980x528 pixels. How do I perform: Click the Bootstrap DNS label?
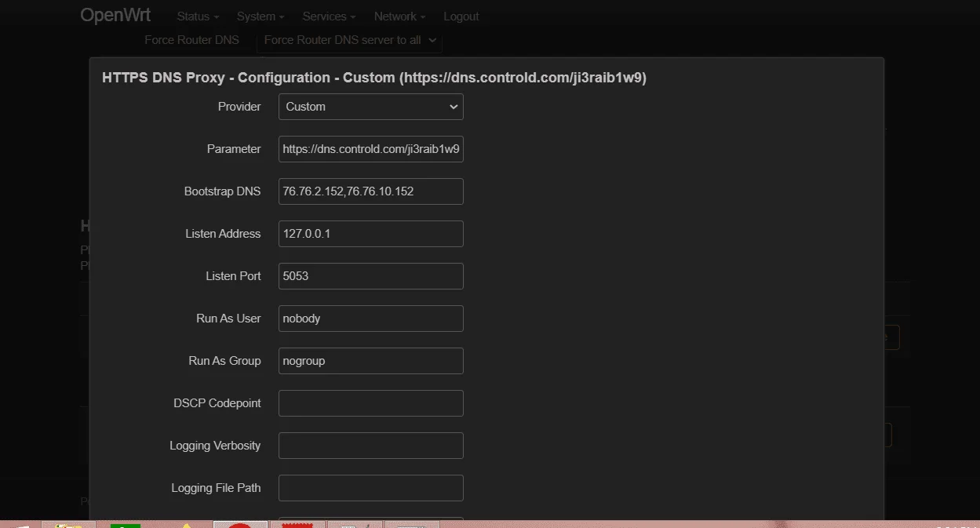click(x=223, y=191)
